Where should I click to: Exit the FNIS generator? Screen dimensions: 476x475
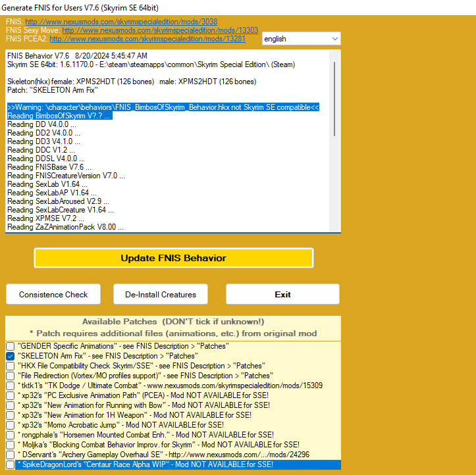click(x=282, y=294)
